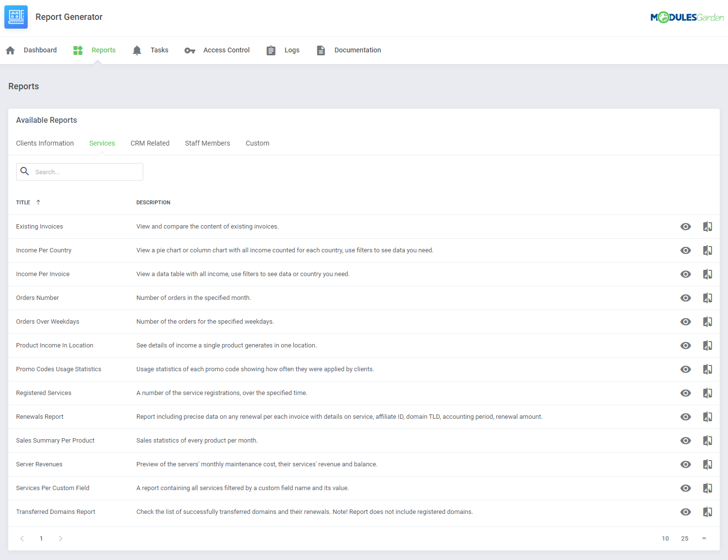The width and height of the screenshot is (728, 560).
Task: Click the Access Control key icon
Action: click(189, 50)
